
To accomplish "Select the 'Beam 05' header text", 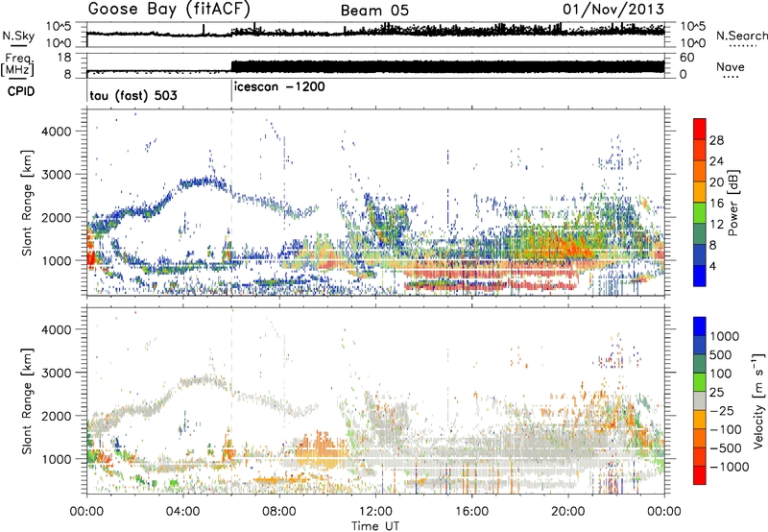I will pos(374,11).
